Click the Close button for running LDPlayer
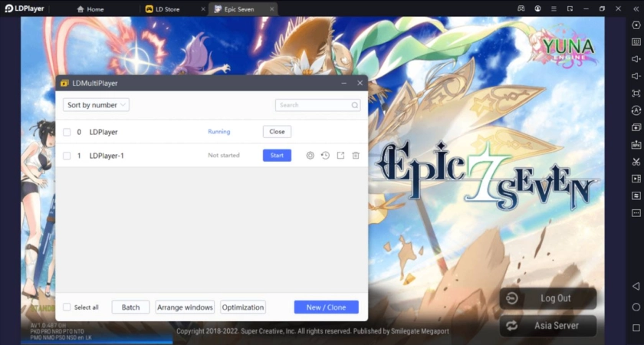The height and width of the screenshot is (345, 644). click(x=277, y=132)
